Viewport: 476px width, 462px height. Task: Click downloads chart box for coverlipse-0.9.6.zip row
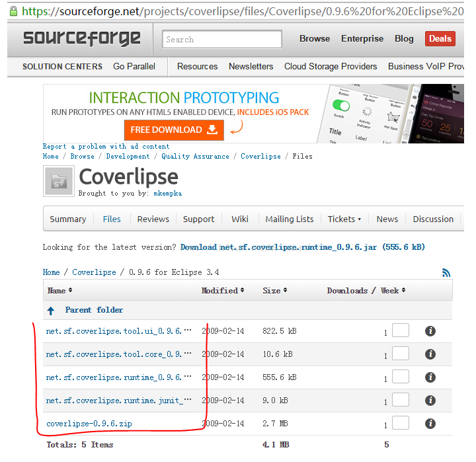click(401, 423)
